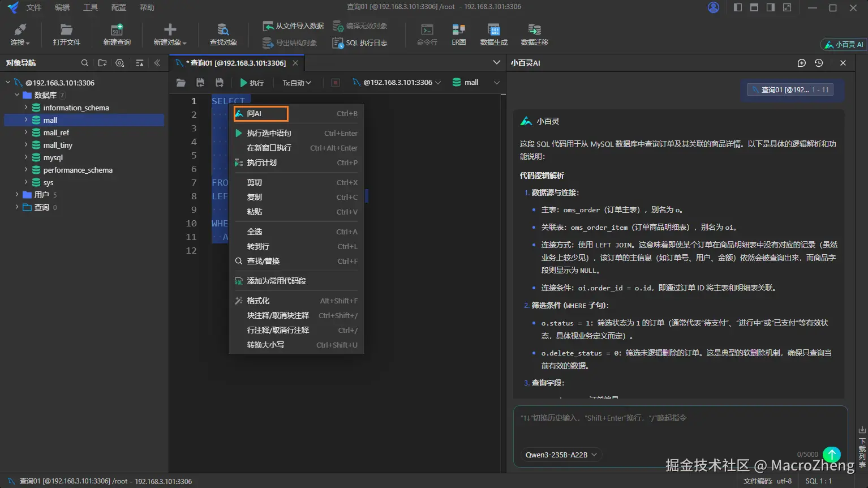This screenshot has height=488, width=868.
Task: Choose 查找/替换 in the context menu
Action: (x=297, y=261)
